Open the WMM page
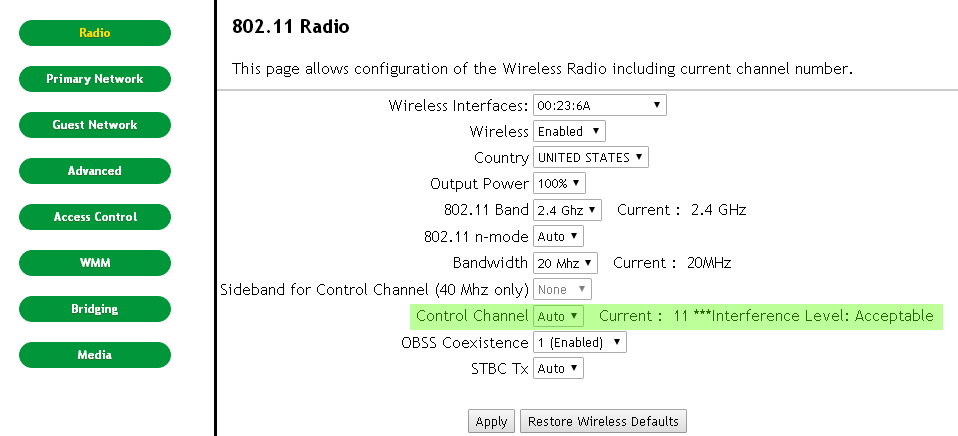Screen dimensions: 958x436 click(x=95, y=263)
